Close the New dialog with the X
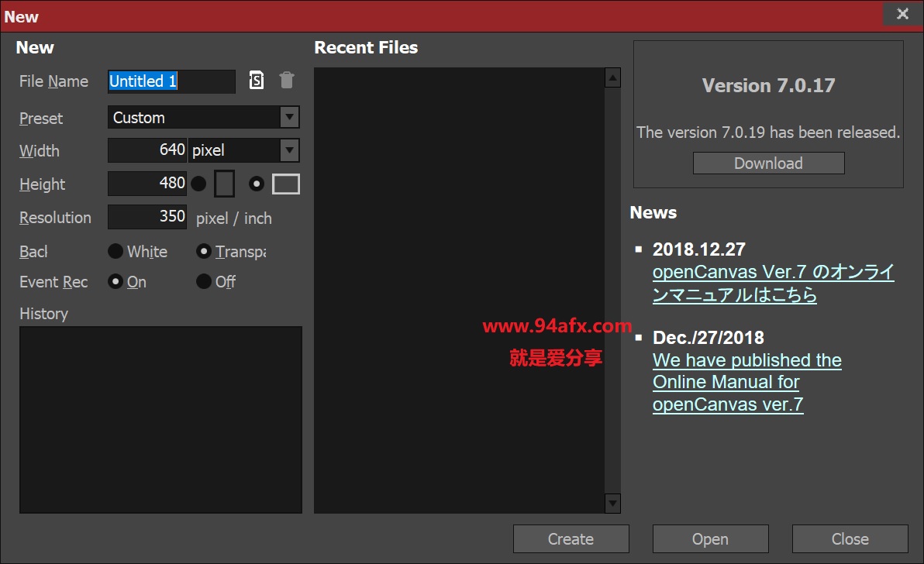Image resolution: width=924 pixels, height=564 pixels. pos(902,13)
